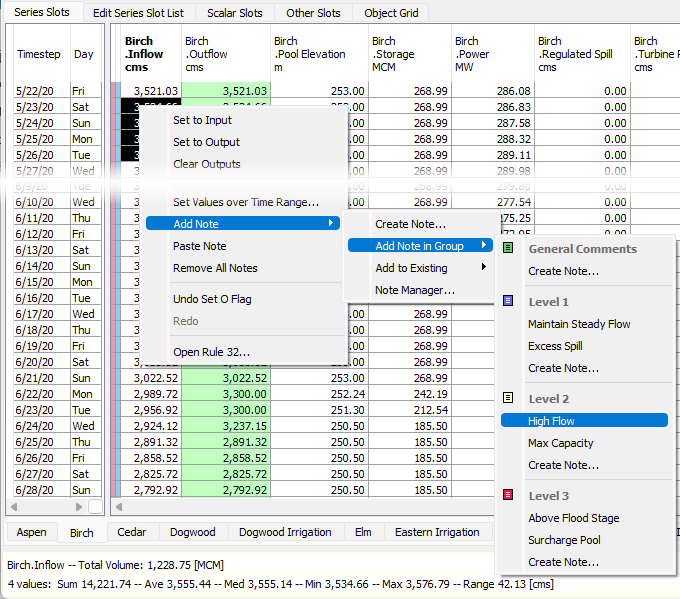This screenshot has height=599, width=680.
Task: Click left arrow of timestep horizontal scrollbar
Action: [15, 508]
